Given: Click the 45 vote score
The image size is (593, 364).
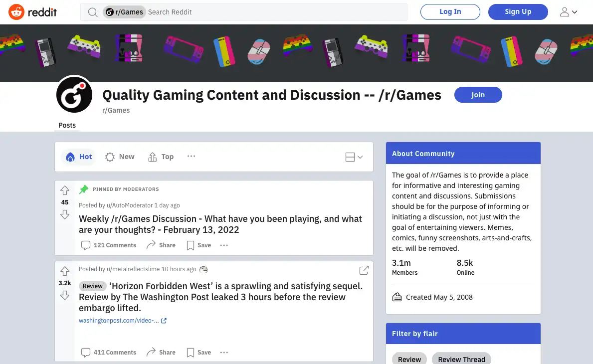Looking at the screenshot, I should [65, 202].
